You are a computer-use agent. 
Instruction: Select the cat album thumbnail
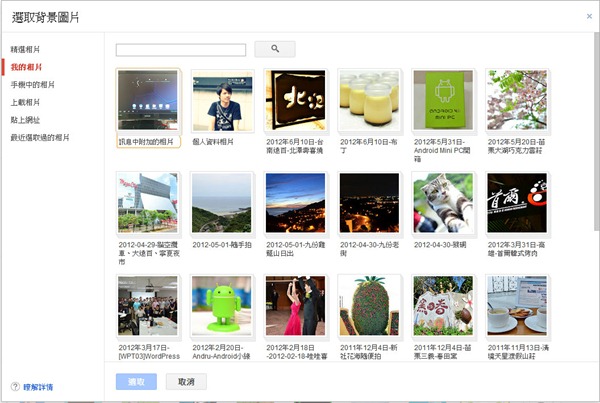(x=443, y=203)
